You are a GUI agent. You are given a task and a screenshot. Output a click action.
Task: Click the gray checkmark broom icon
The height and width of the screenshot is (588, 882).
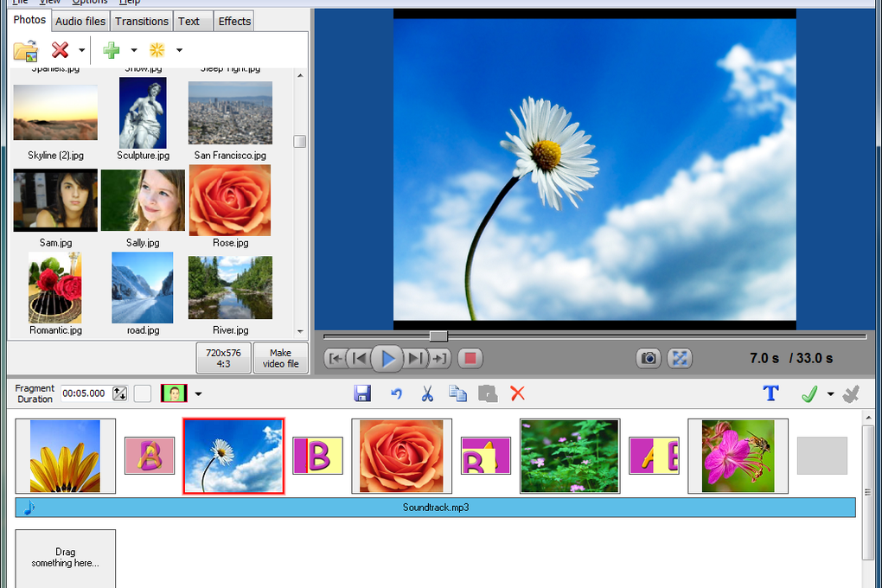(851, 394)
